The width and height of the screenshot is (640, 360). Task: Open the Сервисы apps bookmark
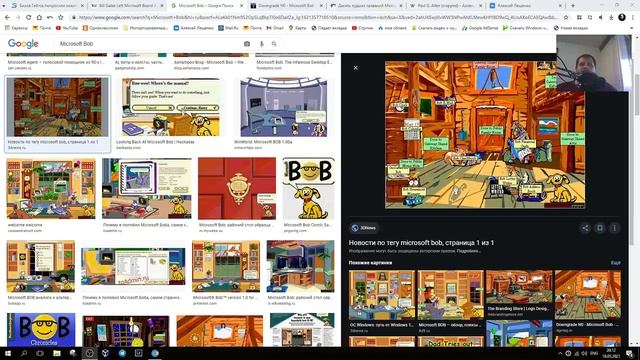coord(16,28)
